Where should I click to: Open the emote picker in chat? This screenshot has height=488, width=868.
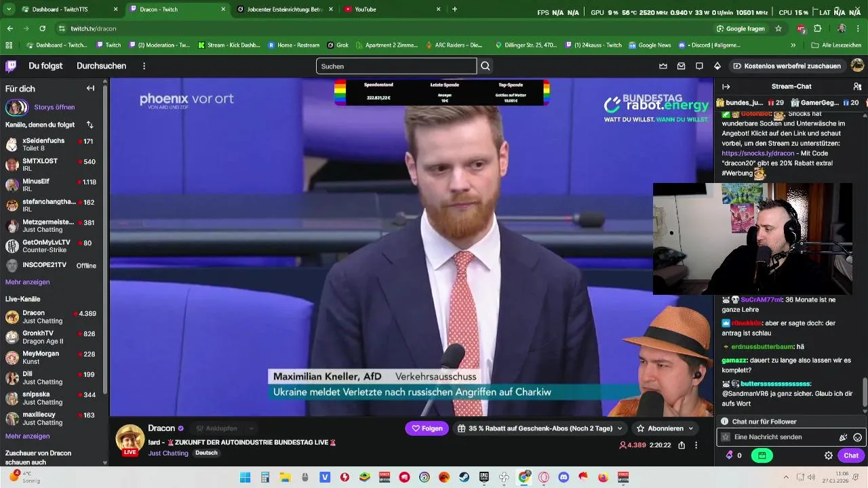857,437
